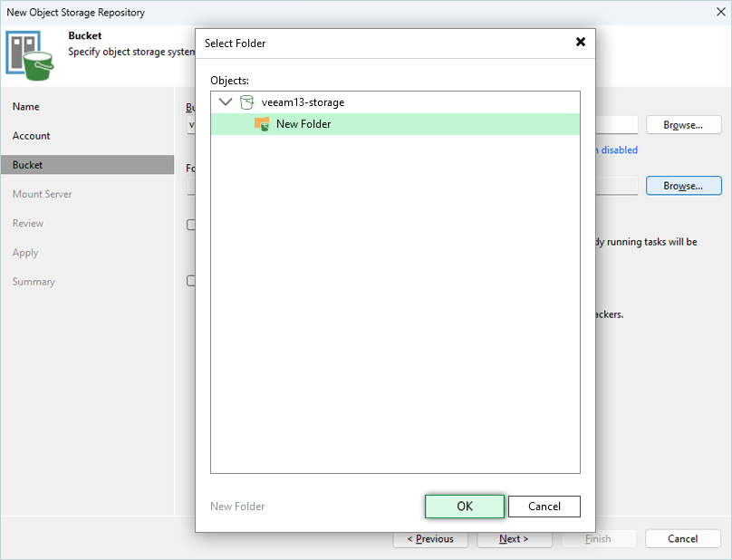This screenshot has height=560, width=732.
Task: Close the Select Folder dialog with X
Action: (x=581, y=43)
